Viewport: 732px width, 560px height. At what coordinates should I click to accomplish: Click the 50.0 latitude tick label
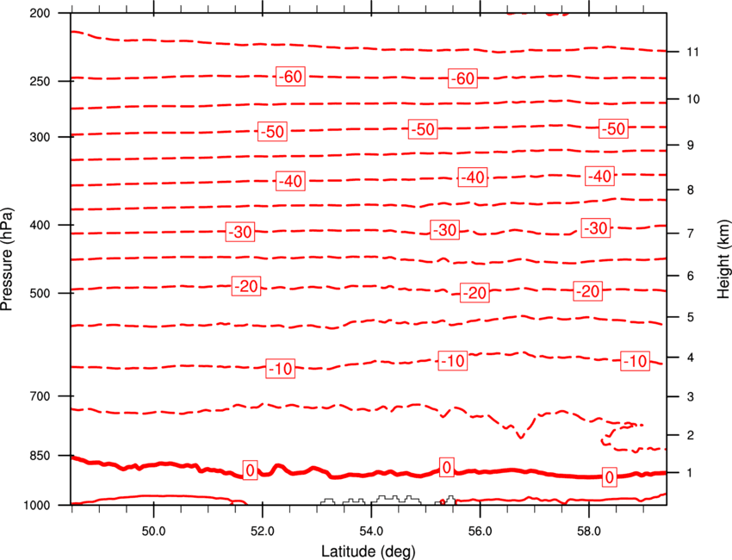pos(153,532)
